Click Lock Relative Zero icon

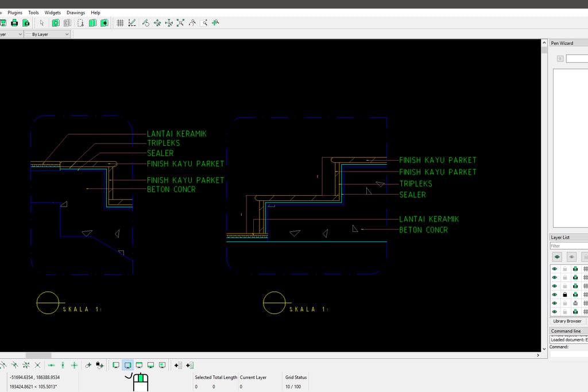100,365
